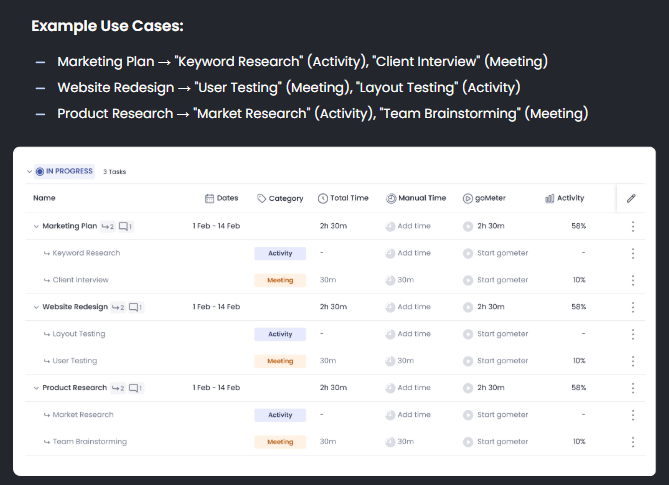Image resolution: width=669 pixels, height=485 pixels.
Task: Click the pencil edit icon in table header
Action: coord(631,198)
